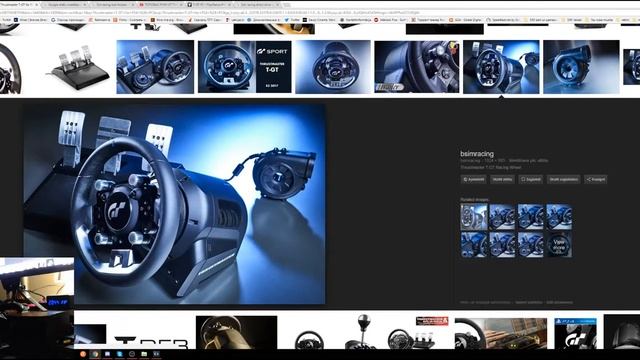This screenshot has width=640, height=360.
Task: Select the blue wheel with pedals thumbnail
Action: pyautogui.click(x=155, y=67)
